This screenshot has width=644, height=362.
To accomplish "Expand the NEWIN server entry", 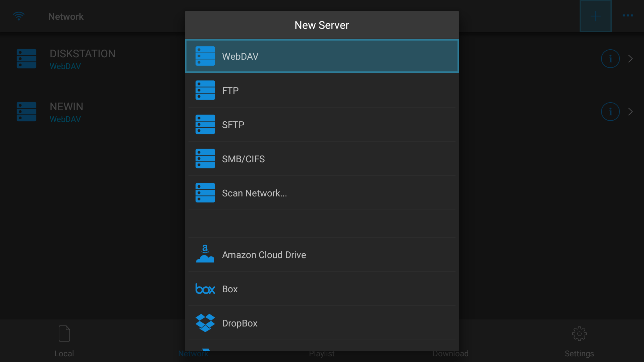I will pos(631,112).
